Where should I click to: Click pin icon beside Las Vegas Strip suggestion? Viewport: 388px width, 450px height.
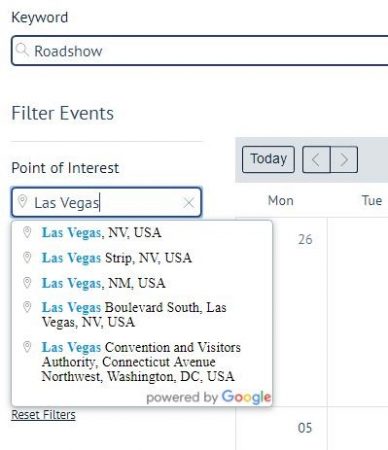[x=27, y=257]
